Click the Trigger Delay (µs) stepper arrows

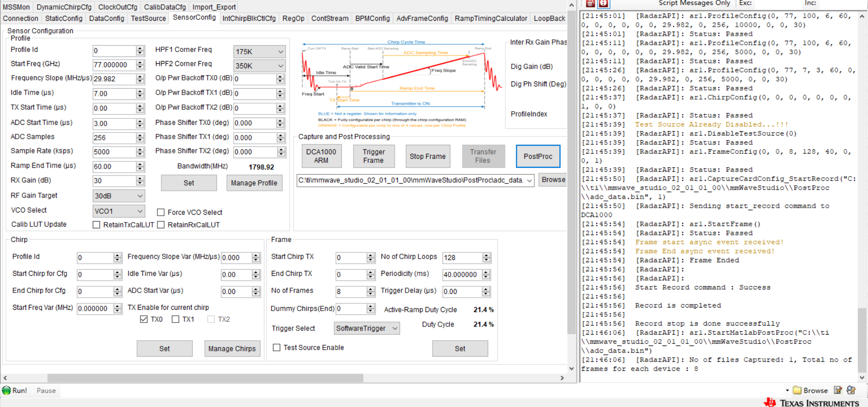[486, 291]
